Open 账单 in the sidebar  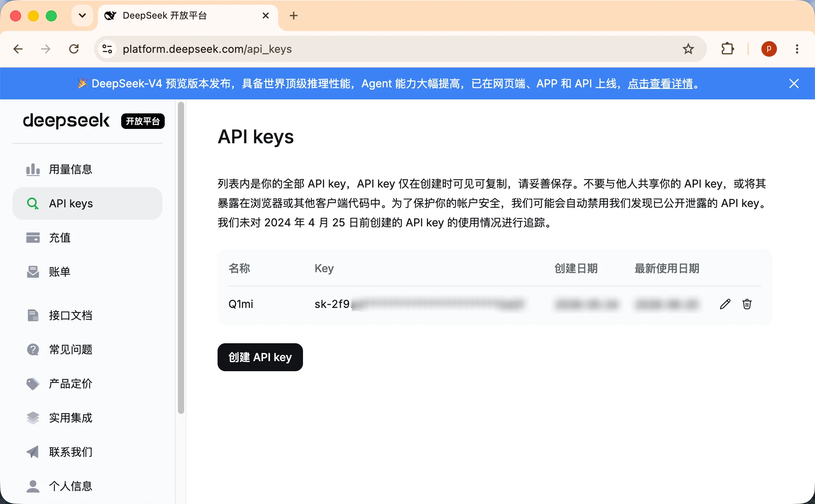pos(87,272)
